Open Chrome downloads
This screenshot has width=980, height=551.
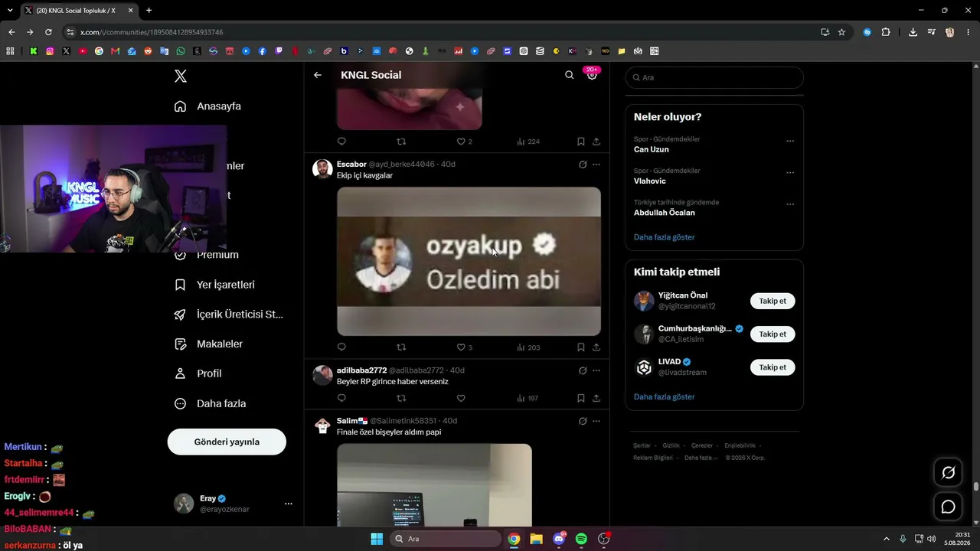(913, 32)
